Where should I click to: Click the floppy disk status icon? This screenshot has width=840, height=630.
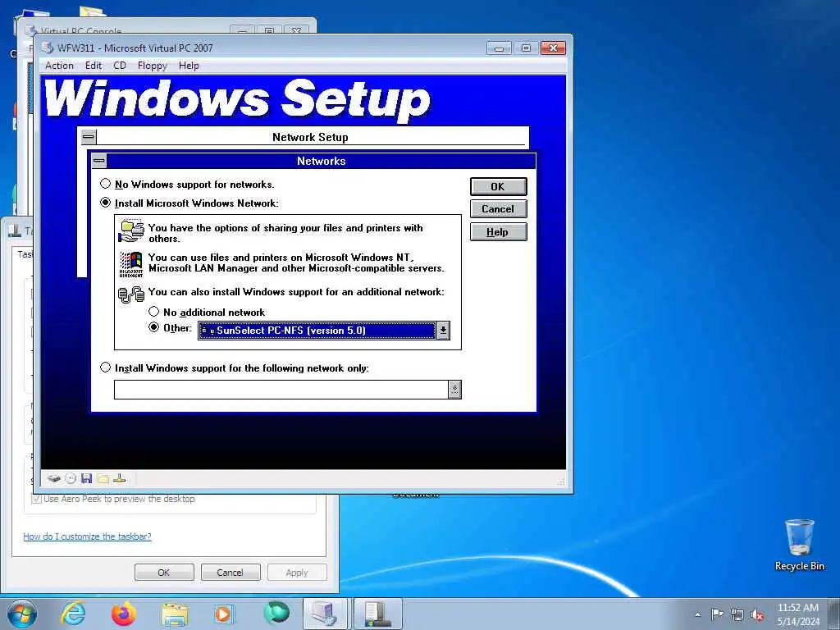coord(86,478)
